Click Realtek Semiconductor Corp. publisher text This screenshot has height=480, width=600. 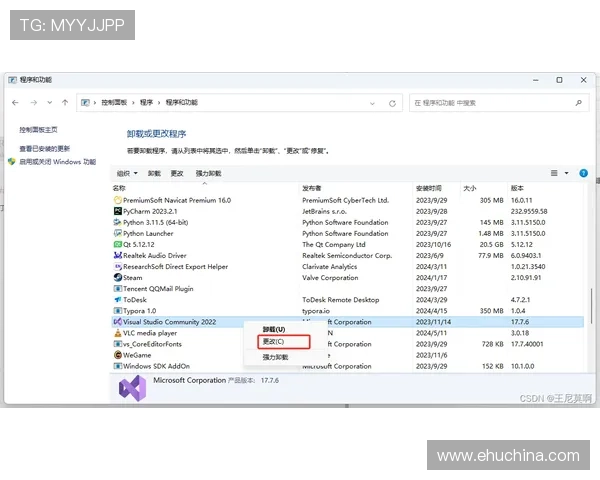pos(347,256)
